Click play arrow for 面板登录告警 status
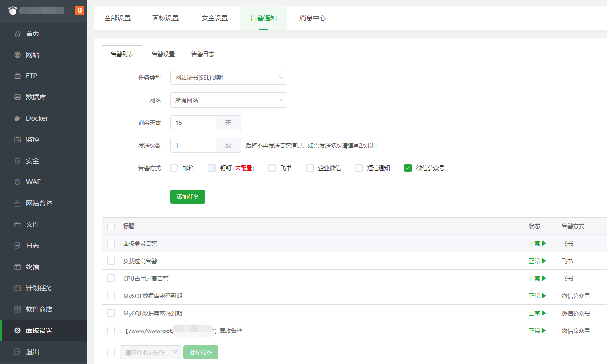Image resolution: width=607 pixels, height=364 pixels. point(544,243)
